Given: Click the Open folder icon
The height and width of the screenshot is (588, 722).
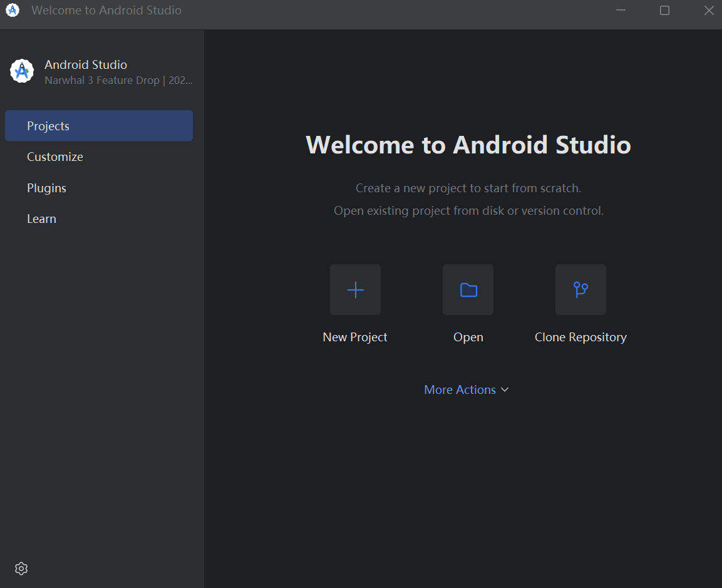Looking at the screenshot, I should [x=468, y=289].
